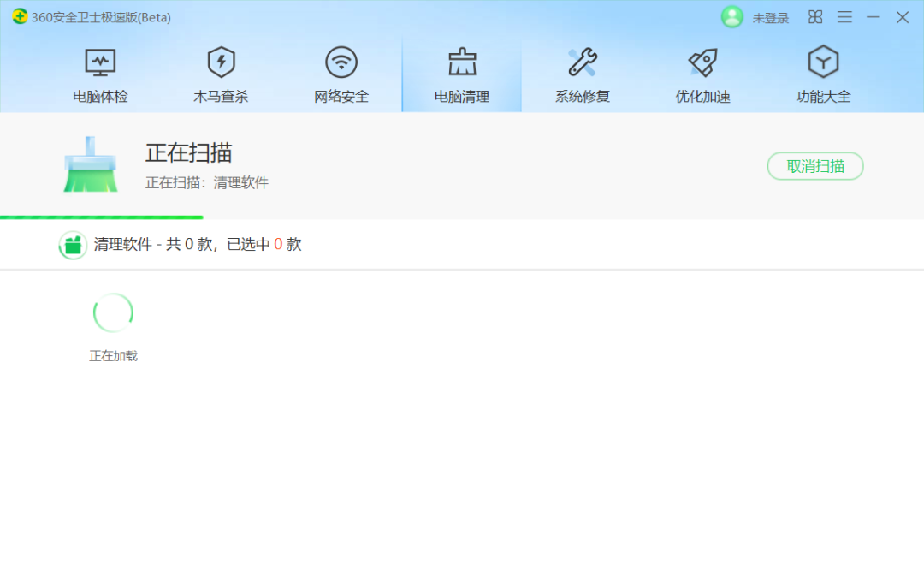Image resolution: width=924 pixels, height=583 pixels.
Task: Click the 360安全卫士极速版(Beta) title text
Action: click(x=101, y=18)
